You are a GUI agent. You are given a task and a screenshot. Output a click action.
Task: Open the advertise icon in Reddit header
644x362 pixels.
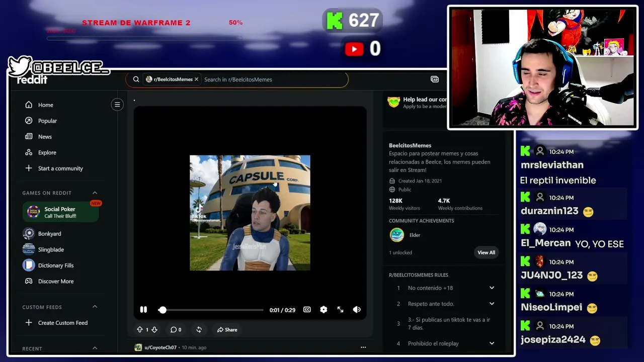point(435,79)
